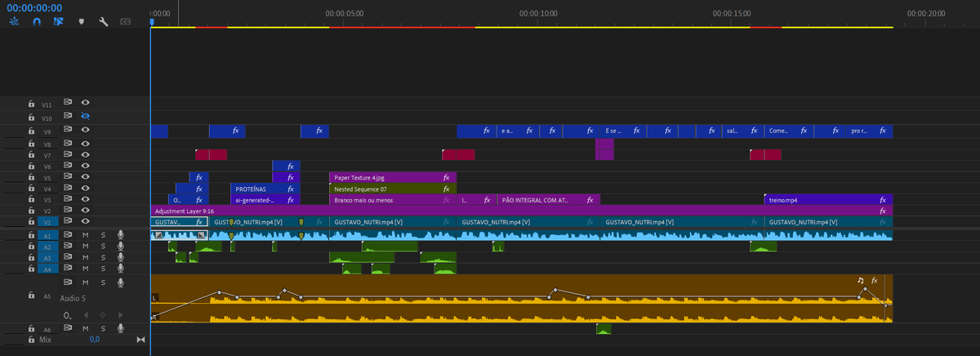Toggle sync lock for track V5

point(69,176)
